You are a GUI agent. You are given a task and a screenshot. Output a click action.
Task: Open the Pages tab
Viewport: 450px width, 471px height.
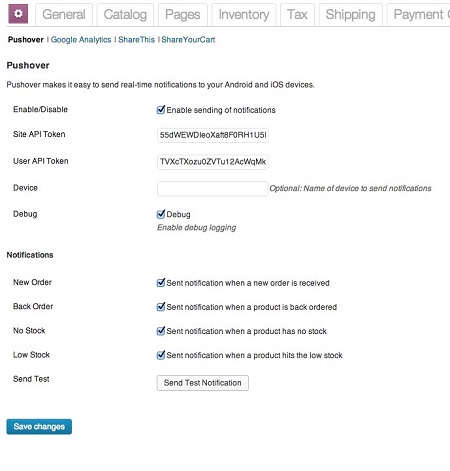pos(183,14)
